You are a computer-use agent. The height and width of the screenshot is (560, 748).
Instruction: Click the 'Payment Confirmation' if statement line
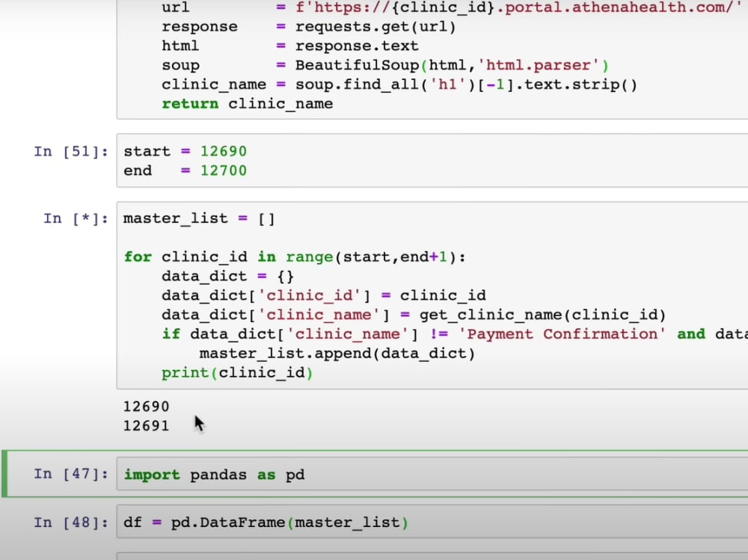coord(455,334)
